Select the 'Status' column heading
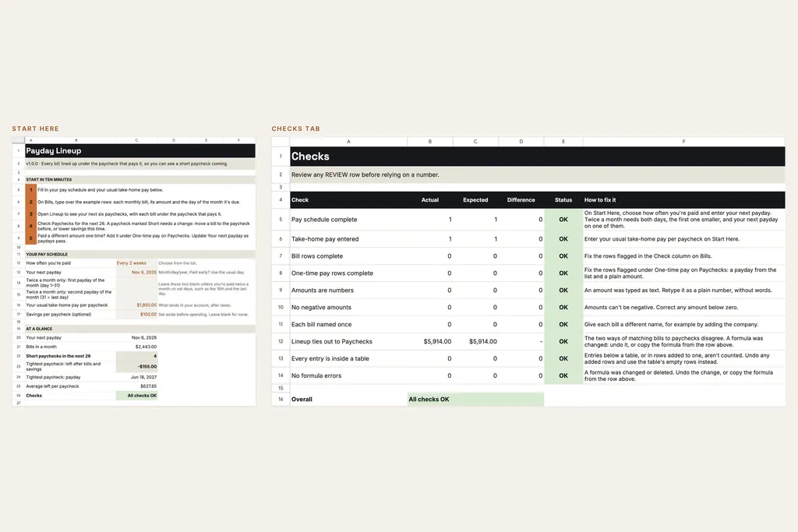This screenshot has height=532, width=798. (x=563, y=200)
